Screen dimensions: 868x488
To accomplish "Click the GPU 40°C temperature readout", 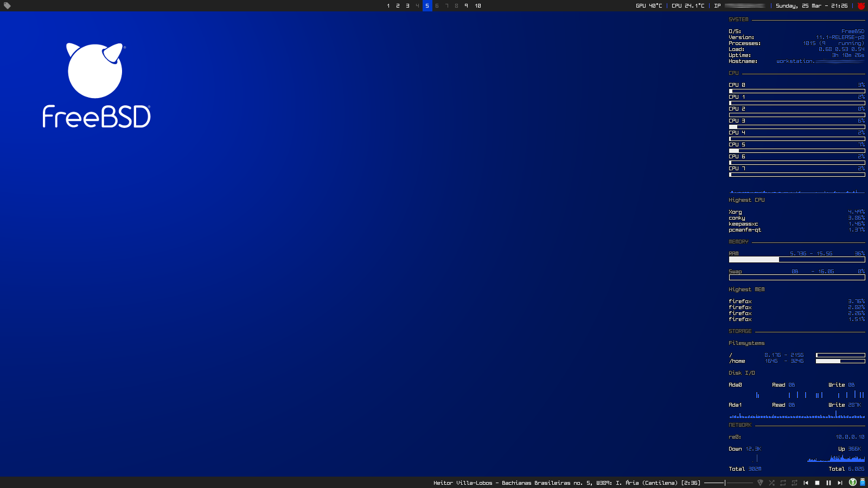I will [649, 5].
